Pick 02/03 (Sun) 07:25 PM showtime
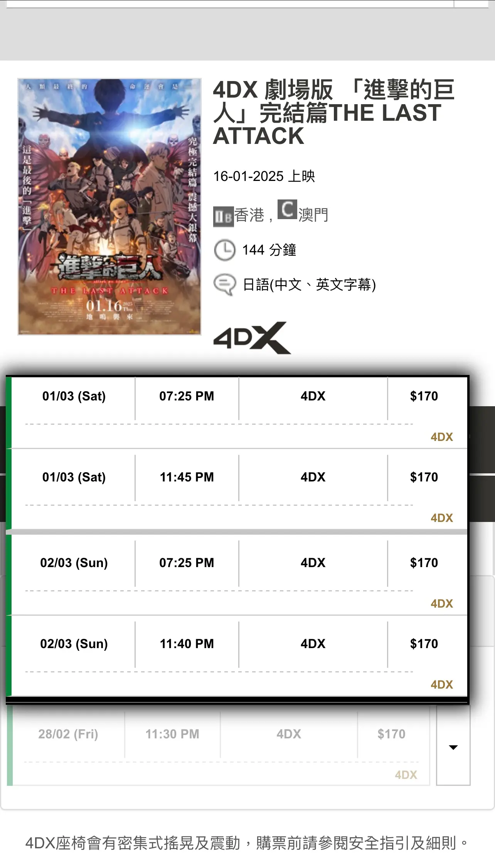This screenshot has width=495, height=868. pos(239,574)
